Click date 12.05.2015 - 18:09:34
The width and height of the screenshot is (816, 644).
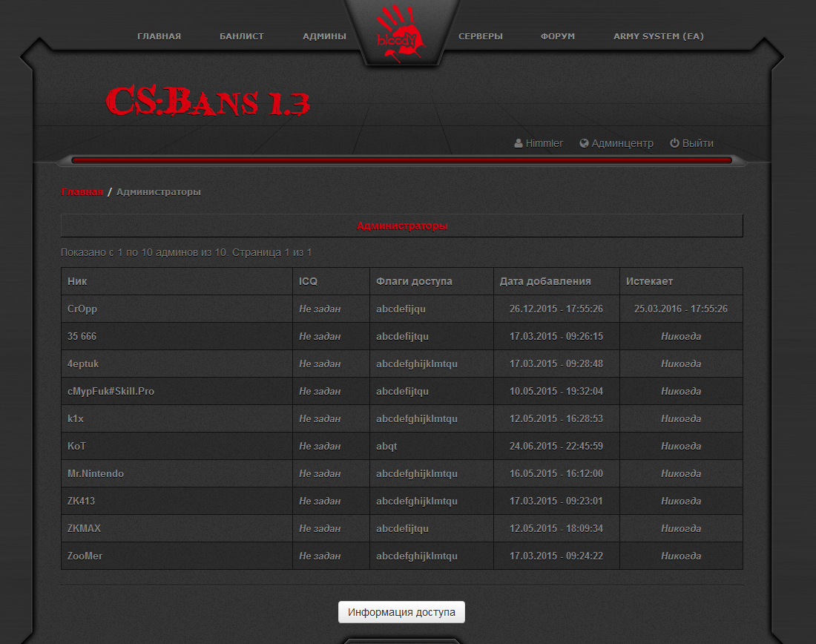pos(556,528)
